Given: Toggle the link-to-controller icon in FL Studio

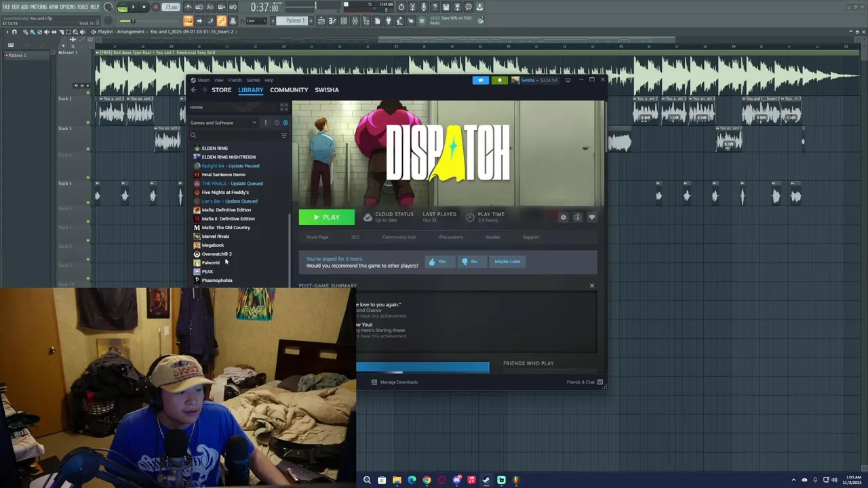Looking at the screenshot, I should pos(222,20).
